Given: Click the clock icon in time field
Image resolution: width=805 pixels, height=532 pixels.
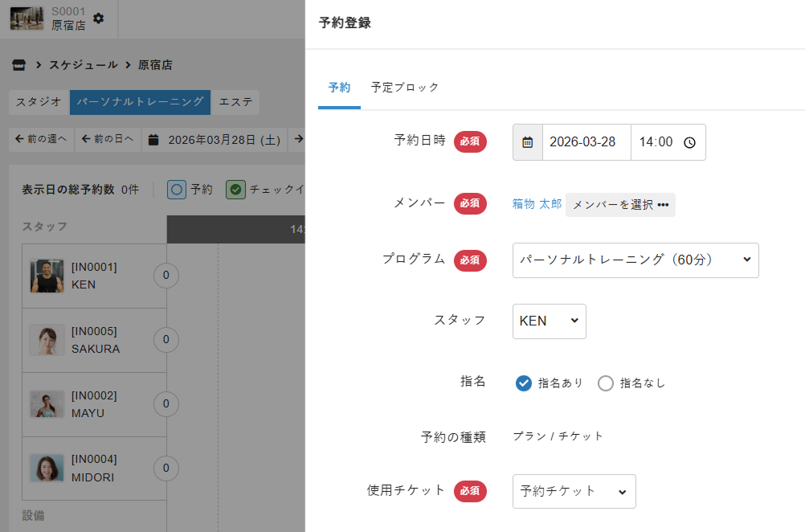Looking at the screenshot, I should coord(689,142).
